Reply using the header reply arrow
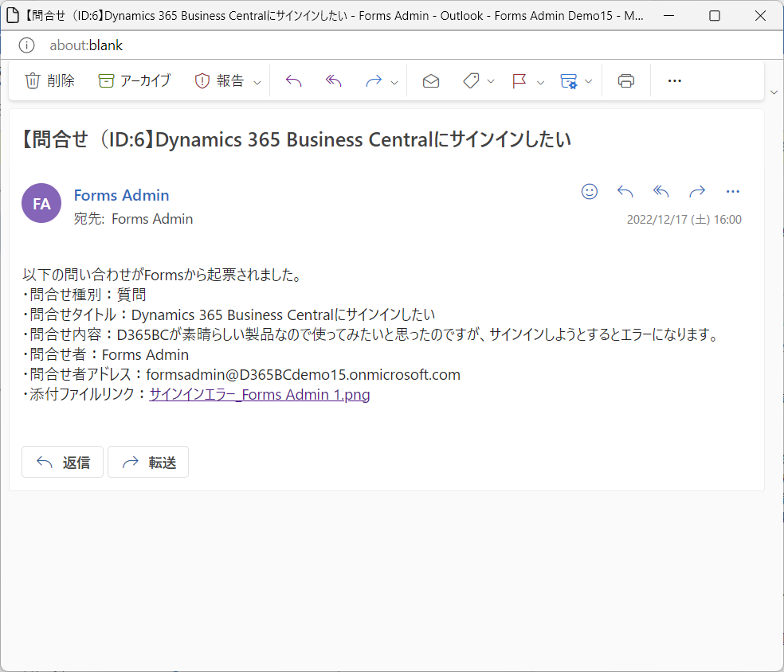784x672 pixels. click(x=625, y=191)
